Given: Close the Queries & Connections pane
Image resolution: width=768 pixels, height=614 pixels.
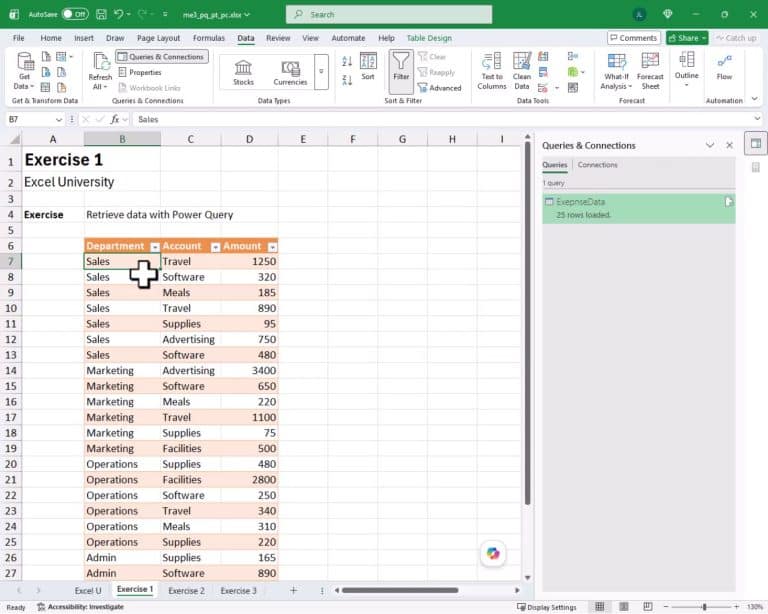Looking at the screenshot, I should 729,145.
